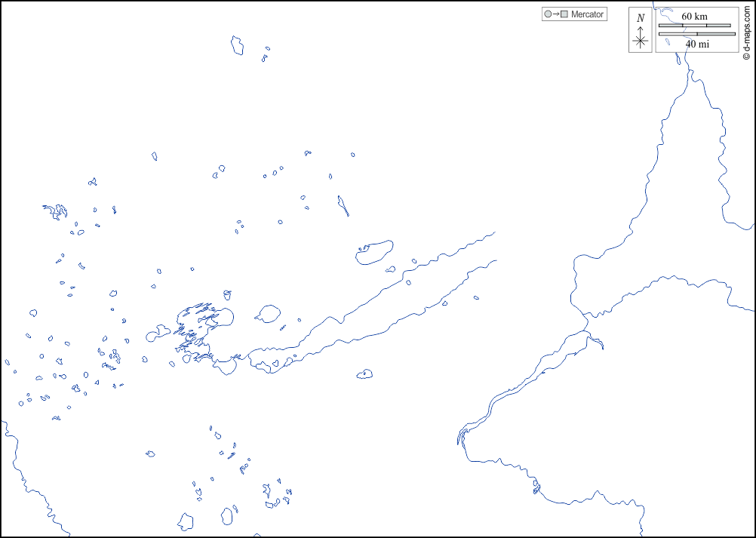Click the lower miles scale bar
Viewport: 756px width, 538px height.
(696, 34)
